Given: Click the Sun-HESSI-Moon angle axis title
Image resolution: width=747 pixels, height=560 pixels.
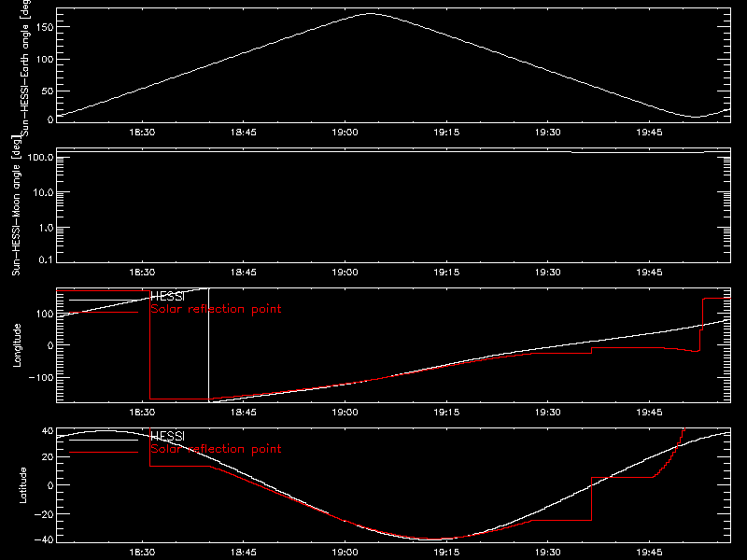Looking at the screenshot, I should pyautogui.click(x=16, y=205).
